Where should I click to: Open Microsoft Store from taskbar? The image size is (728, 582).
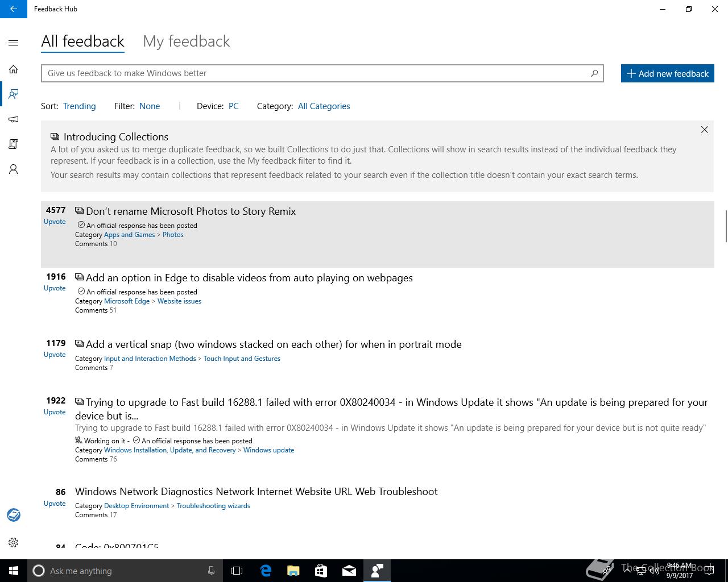(x=321, y=571)
